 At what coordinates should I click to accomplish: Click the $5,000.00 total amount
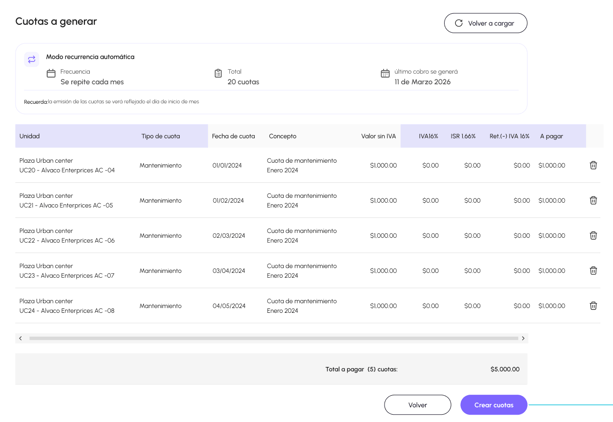[x=505, y=369]
